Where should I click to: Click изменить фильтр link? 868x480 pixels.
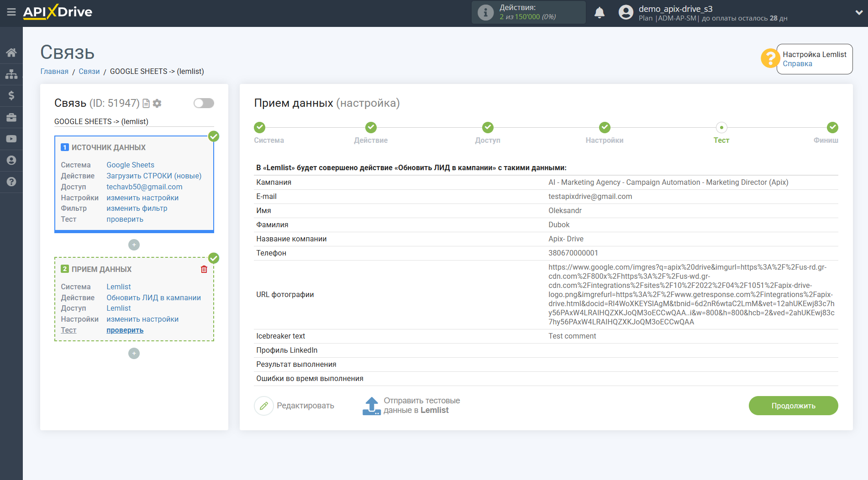137,209
